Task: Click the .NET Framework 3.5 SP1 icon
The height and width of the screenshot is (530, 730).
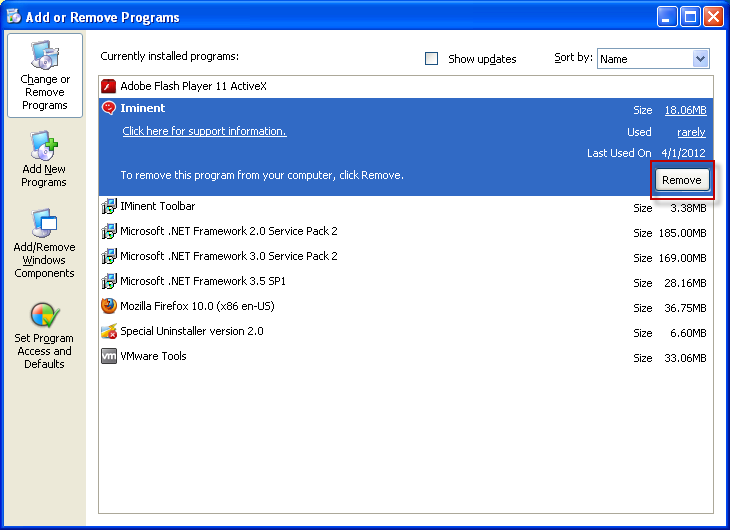Action: point(109,281)
